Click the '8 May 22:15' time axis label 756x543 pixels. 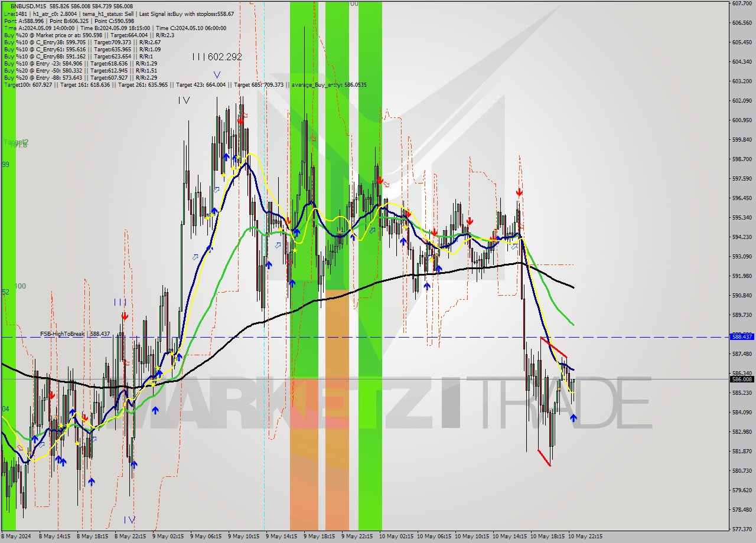pos(131,537)
